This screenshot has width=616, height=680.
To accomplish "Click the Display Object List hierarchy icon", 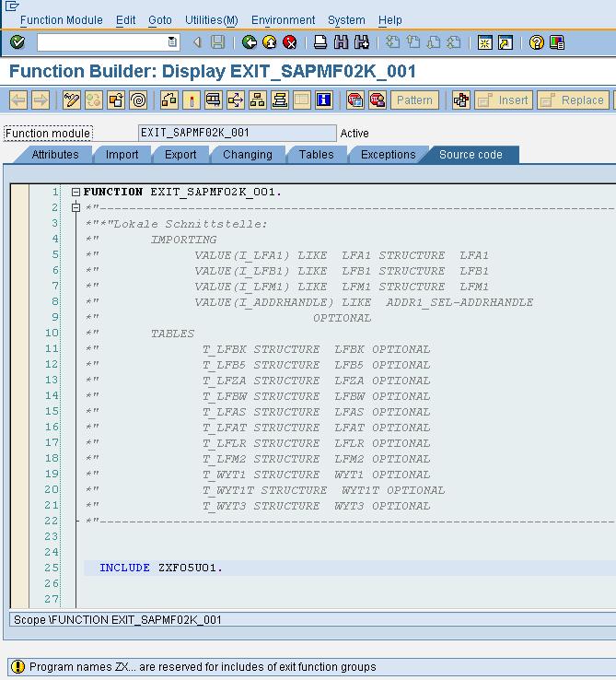I will [258, 100].
